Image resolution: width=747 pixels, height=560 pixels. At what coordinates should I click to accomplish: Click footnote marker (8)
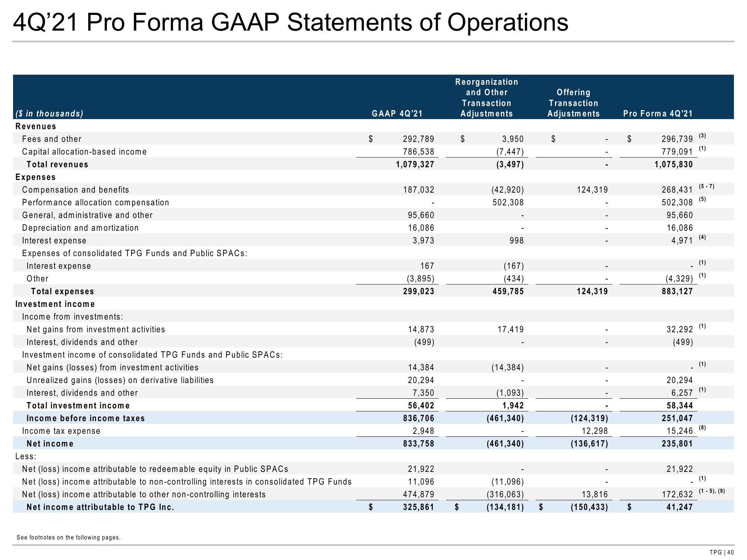click(702, 427)
